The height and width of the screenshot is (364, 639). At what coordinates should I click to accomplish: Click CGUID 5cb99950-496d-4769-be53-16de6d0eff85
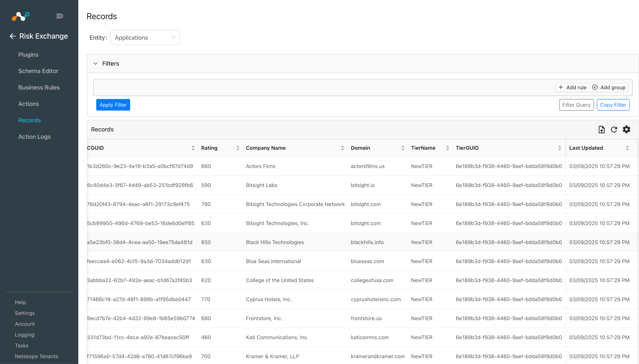(141, 223)
